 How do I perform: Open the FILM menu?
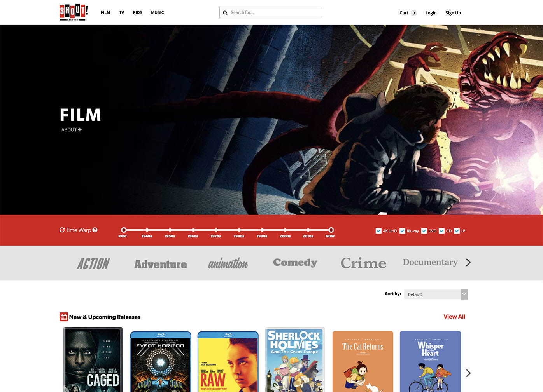105,12
